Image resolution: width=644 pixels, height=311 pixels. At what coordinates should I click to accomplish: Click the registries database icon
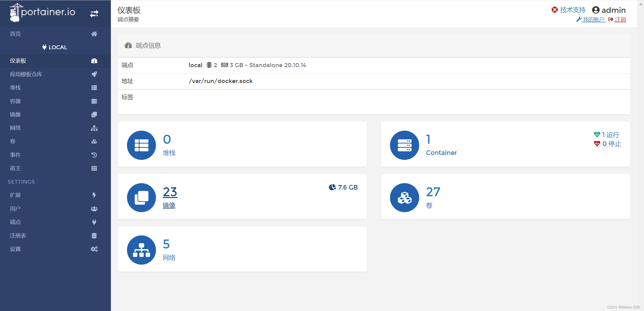coord(94,236)
